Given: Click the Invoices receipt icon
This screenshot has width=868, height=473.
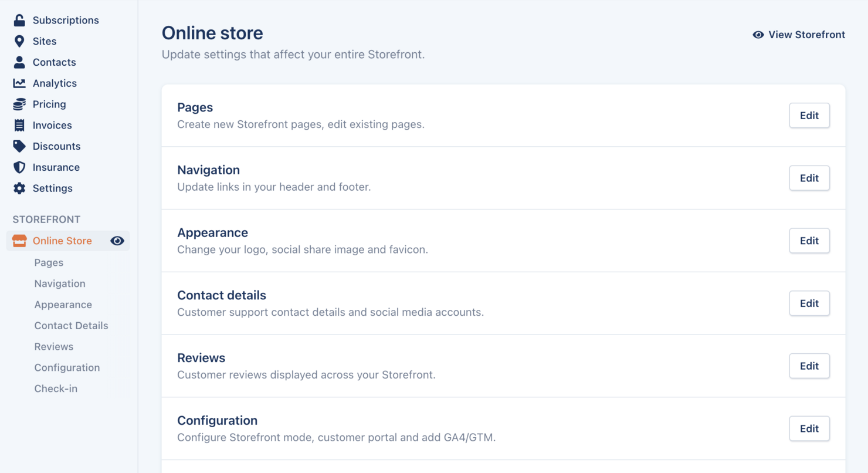Looking at the screenshot, I should coord(19,125).
